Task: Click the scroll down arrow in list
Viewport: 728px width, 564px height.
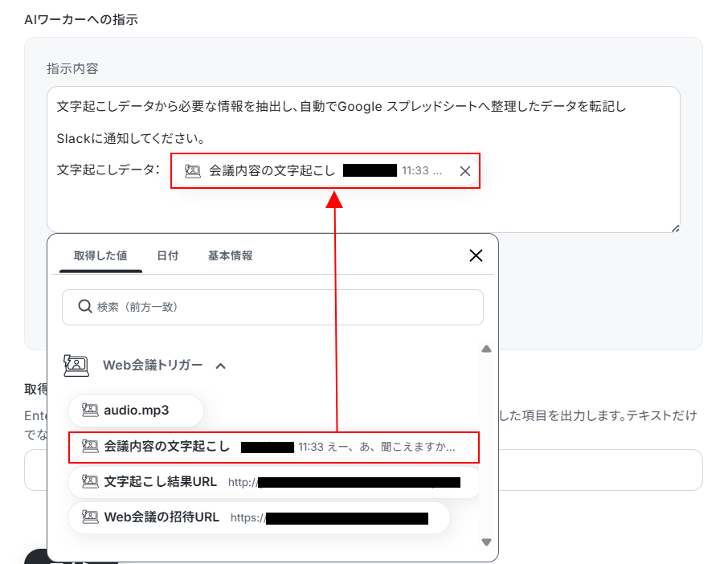Action: tap(486, 542)
